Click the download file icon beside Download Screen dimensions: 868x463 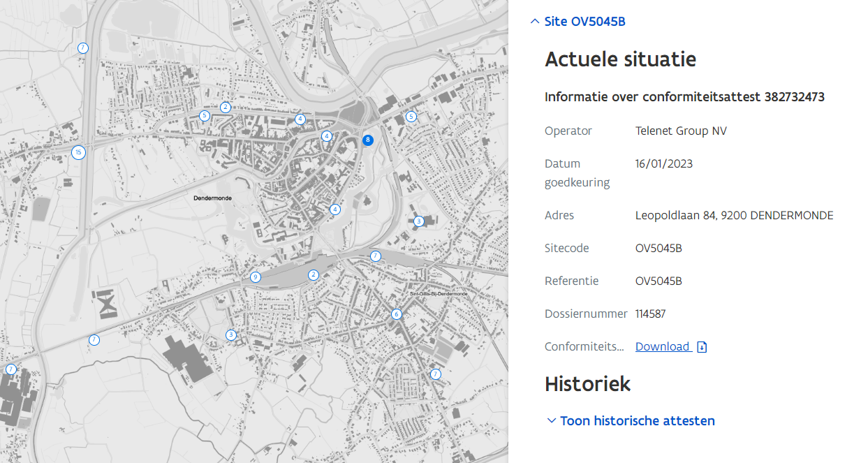[703, 347]
